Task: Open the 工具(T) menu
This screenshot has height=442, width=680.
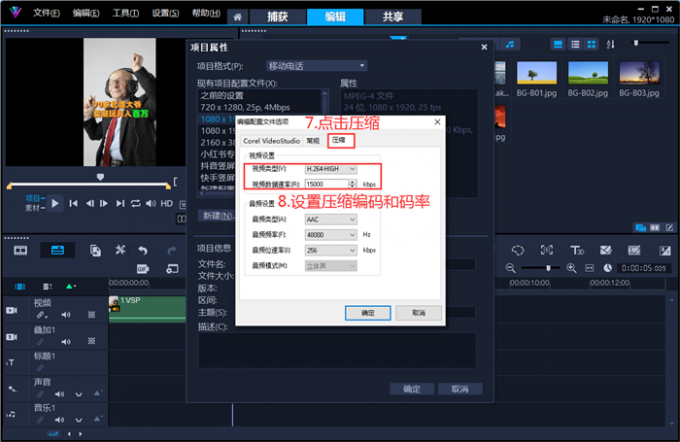Action: (126, 13)
